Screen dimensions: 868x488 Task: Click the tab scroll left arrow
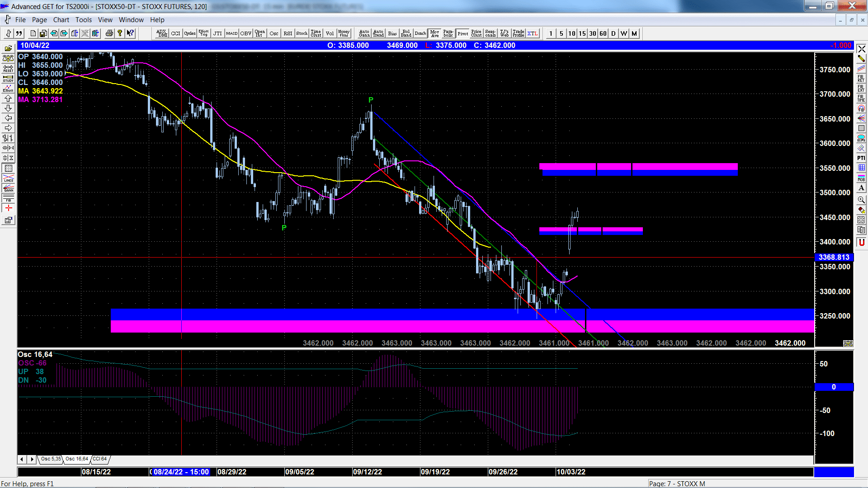point(22,459)
